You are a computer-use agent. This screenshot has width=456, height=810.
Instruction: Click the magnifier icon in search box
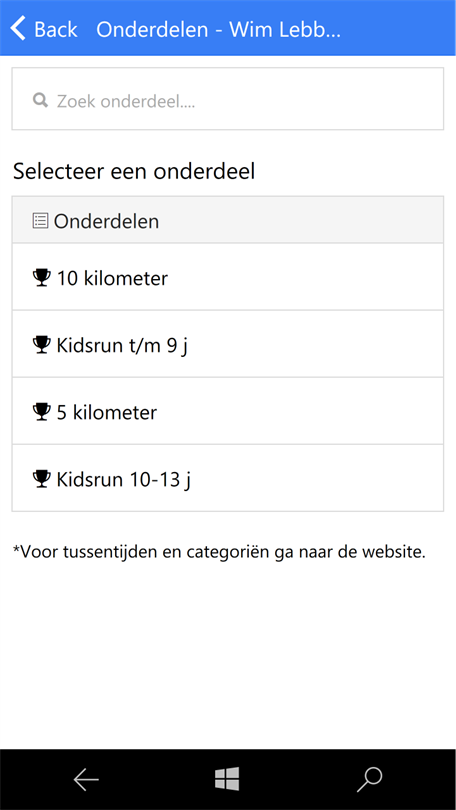(x=40, y=100)
